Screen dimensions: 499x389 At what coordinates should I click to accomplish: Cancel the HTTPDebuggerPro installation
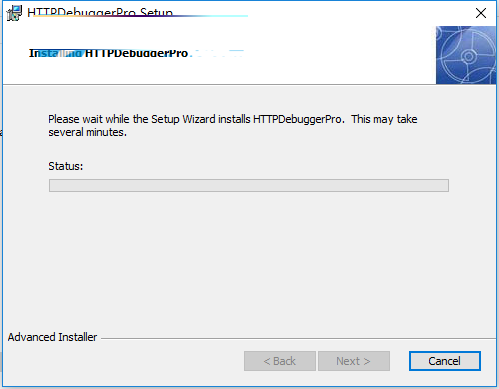(445, 361)
